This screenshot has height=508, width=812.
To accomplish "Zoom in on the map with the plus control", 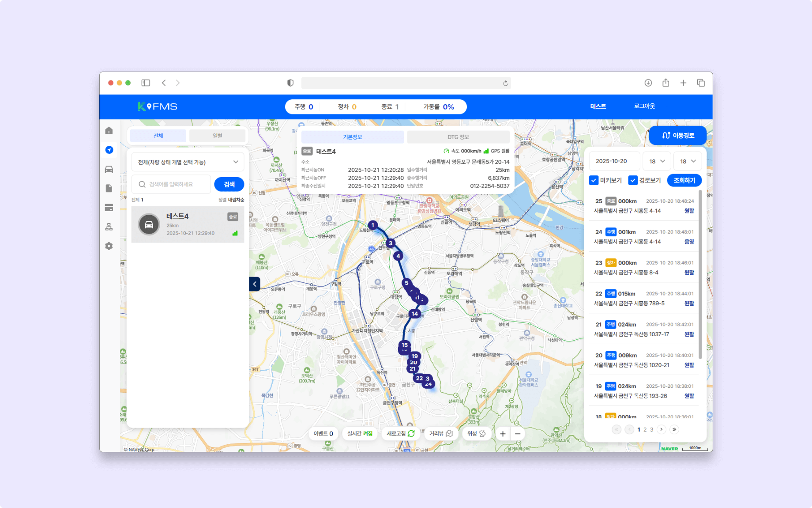I will pyautogui.click(x=502, y=433).
